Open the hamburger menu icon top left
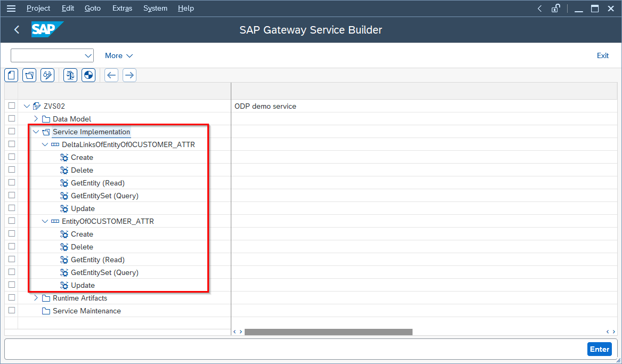Screen dimensions: 622x364 point(11,8)
